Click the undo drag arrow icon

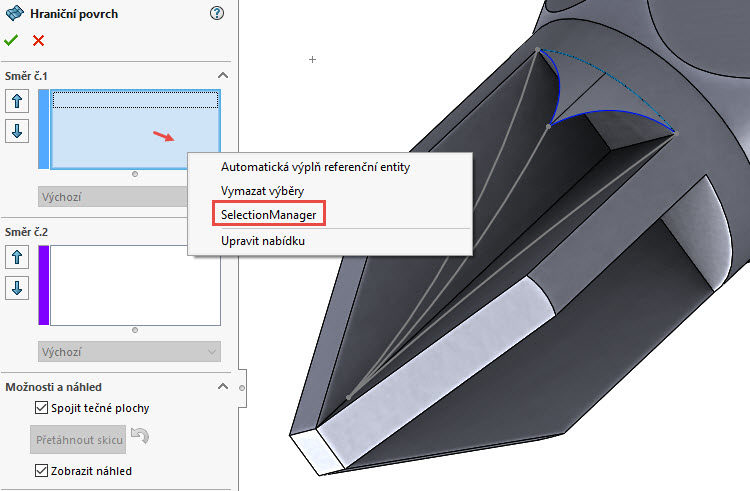pyautogui.click(x=140, y=436)
